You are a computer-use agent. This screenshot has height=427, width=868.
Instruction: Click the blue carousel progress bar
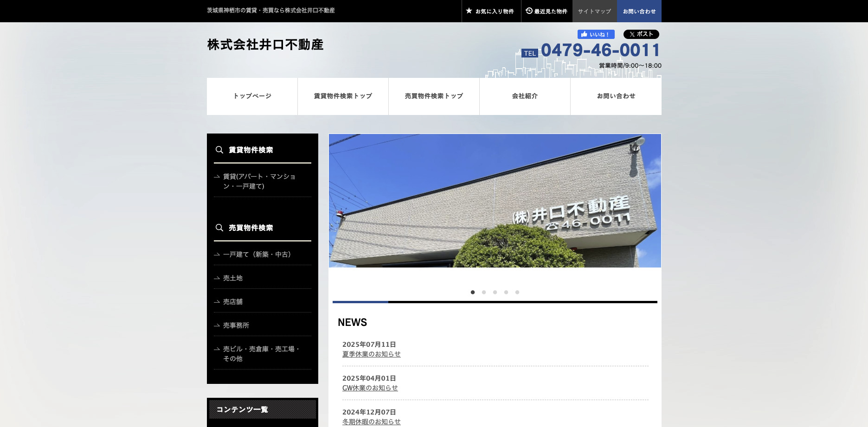pos(360,302)
